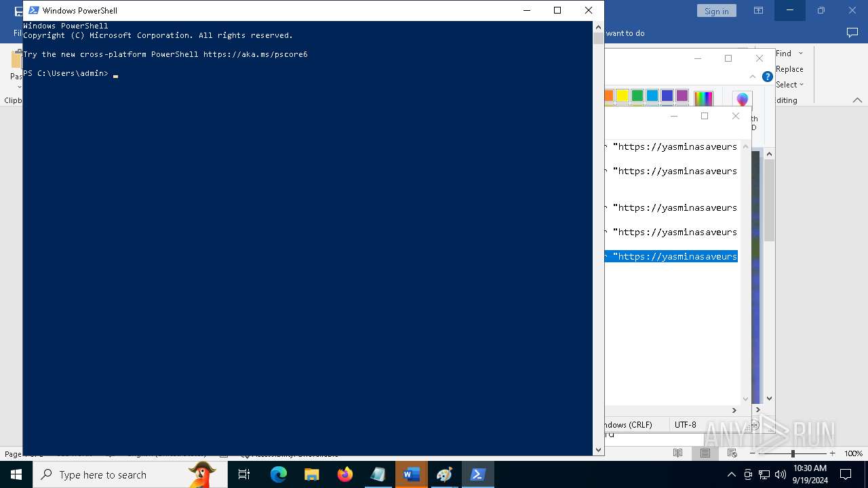Image resolution: width=868 pixels, height=488 pixels.
Task: Click Sign in on the Word title bar
Action: coord(716,11)
